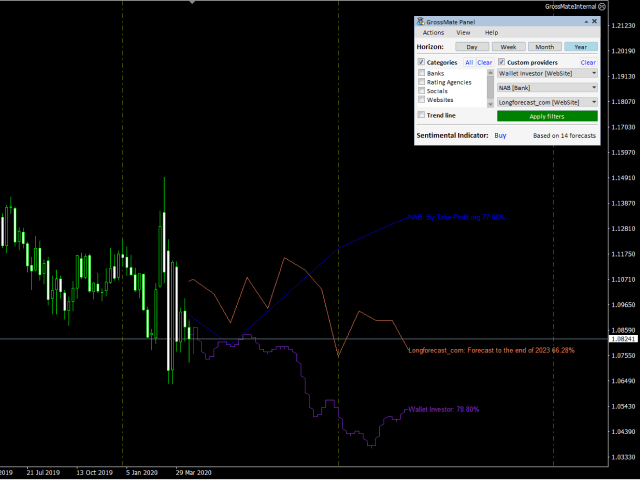Click the 13 Oct 2019 date label

click(94, 473)
